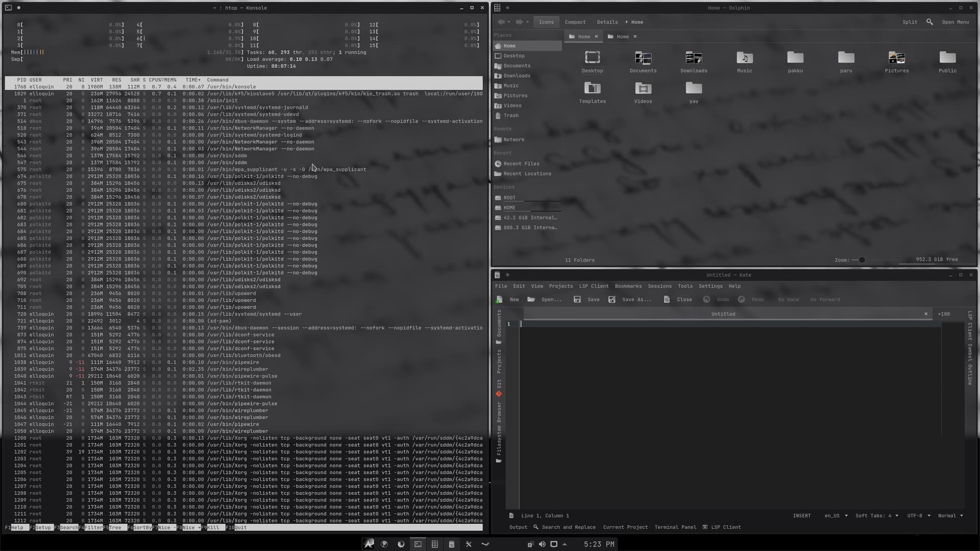
Task: Open the yay folder
Action: (x=694, y=93)
